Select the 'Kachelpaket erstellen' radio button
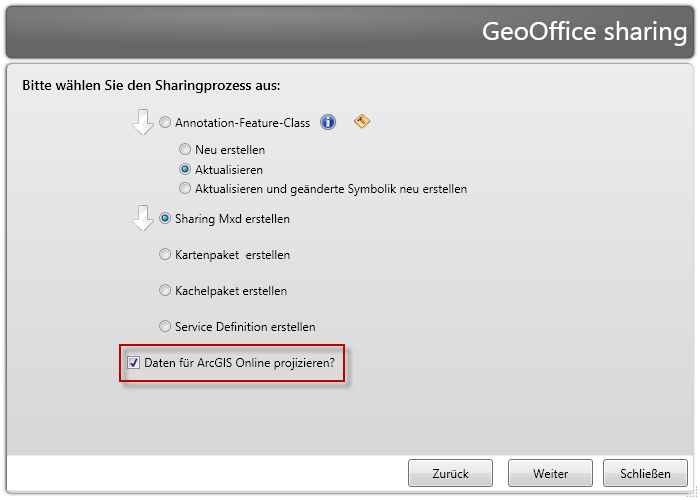Image resolution: width=700 pixels, height=500 pixels. click(165, 290)
